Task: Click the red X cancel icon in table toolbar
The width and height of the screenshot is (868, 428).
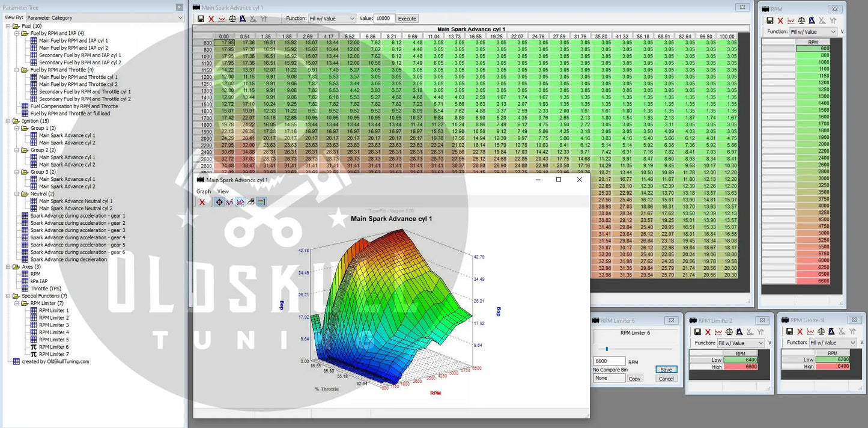Action: [x=211, y=19]
